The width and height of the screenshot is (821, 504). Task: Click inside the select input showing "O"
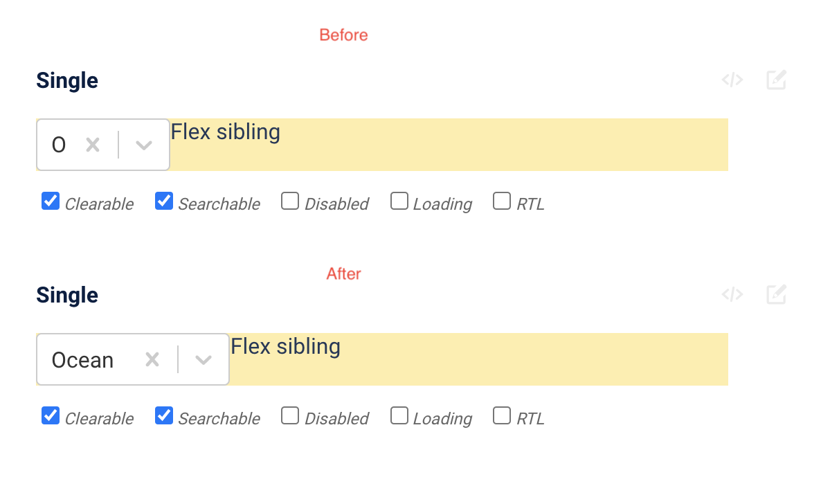(59, 145)
